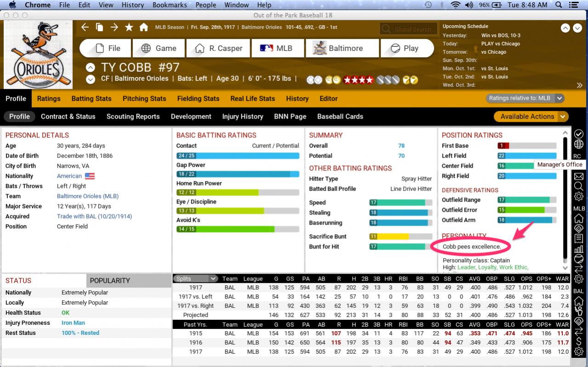Screen dimensions: 588x367
Task: Click the four red stars rating badge
Action: (359, 79)
